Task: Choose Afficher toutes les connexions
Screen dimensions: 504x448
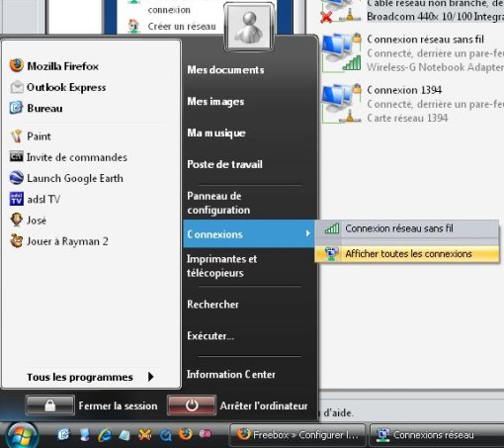Action: (407, 254)
